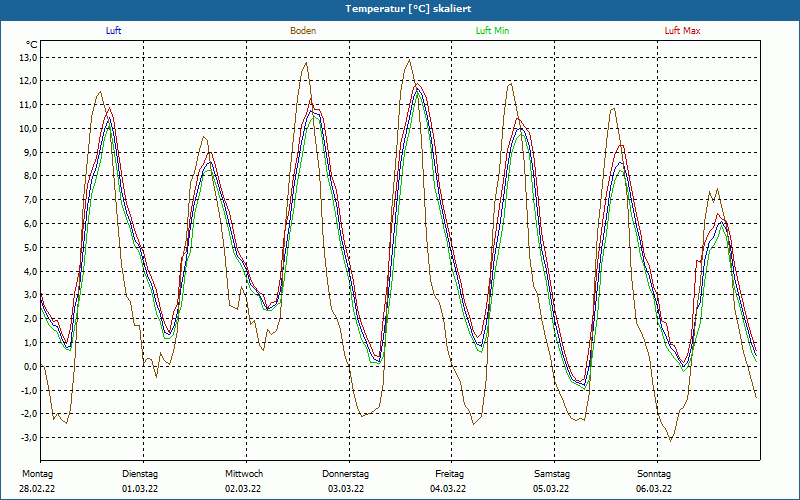Select the '2,0' y-axis value

point(30,318)
